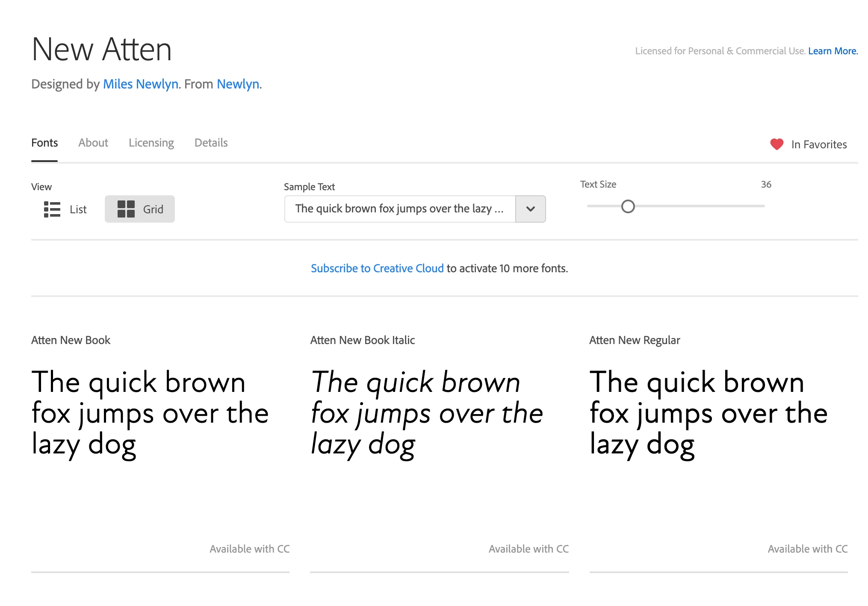868x606 pixels.
Task: Click the Atten New Regular title
Action: coord(635,340)
